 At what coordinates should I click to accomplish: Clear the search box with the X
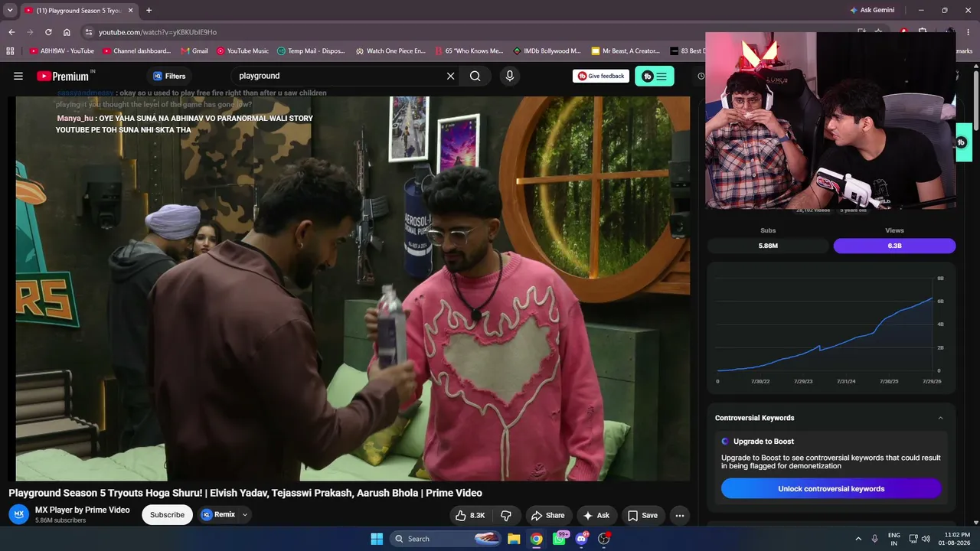coord(450,76)
